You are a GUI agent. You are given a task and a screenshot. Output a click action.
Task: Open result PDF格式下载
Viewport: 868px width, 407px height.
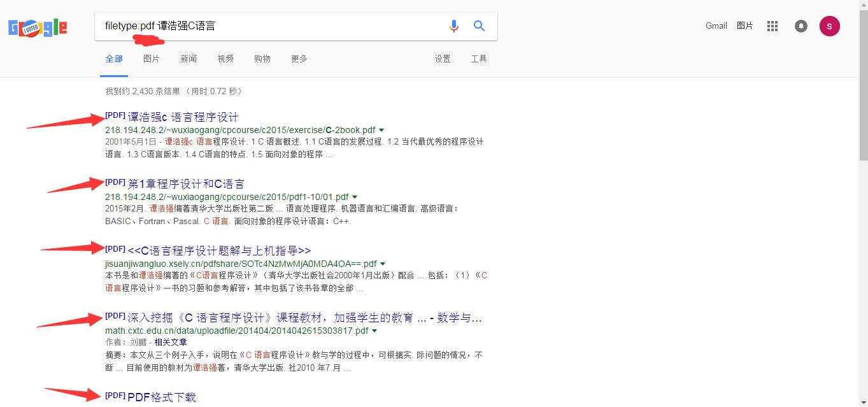pyautogui.click(x=162, y=397)
